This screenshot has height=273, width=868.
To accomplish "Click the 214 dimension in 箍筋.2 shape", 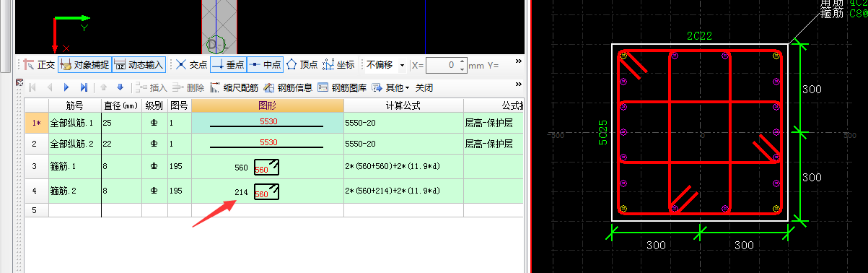I will coord(242,192).
